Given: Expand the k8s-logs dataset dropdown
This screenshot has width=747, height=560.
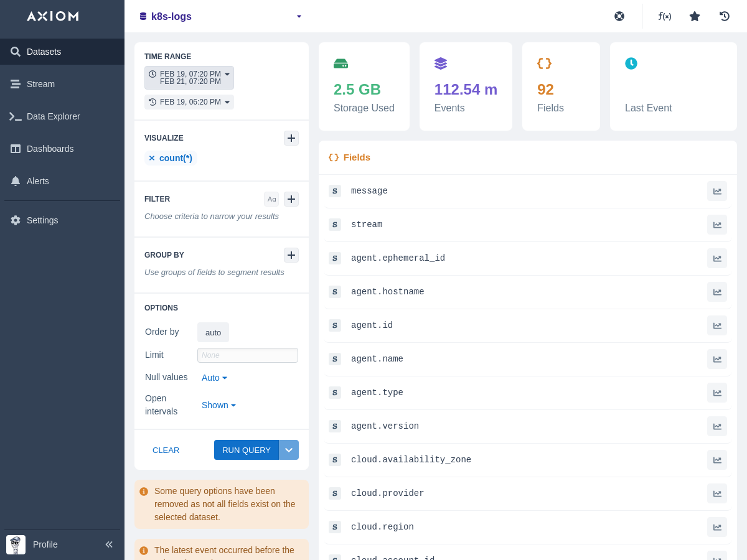Looking at the screenshot, I should pos(299,16).
